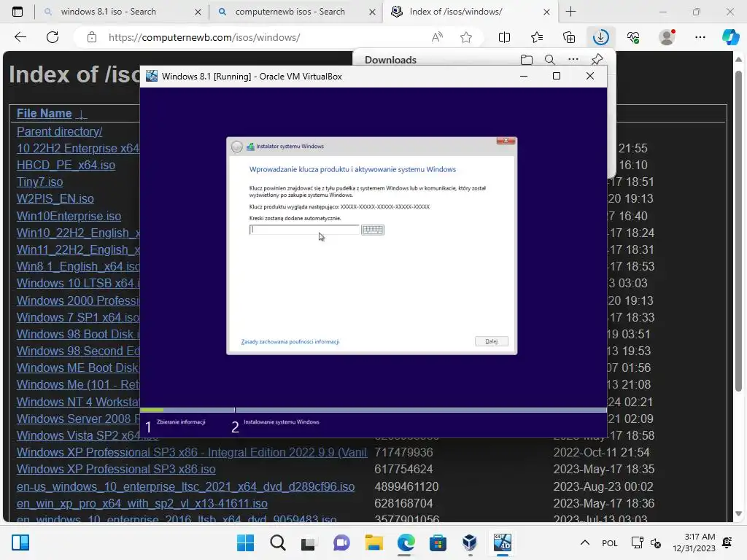Open Edge Settings and more menu
This screenshot has width=747, height=560.
[x=700, y=37]
